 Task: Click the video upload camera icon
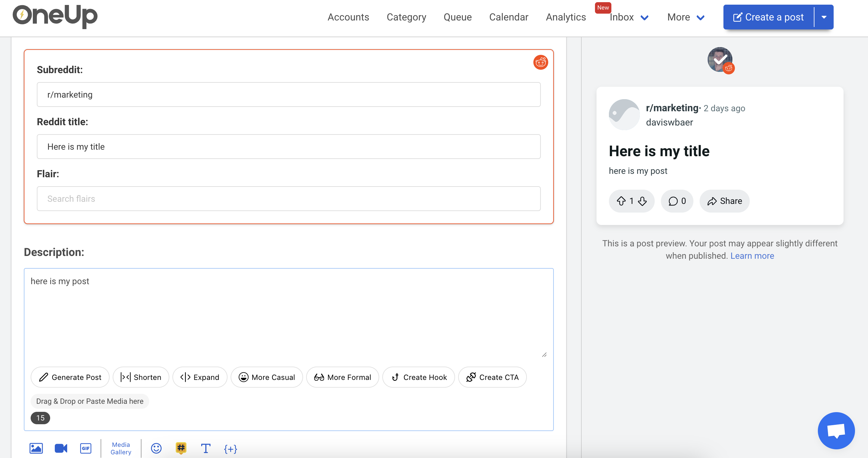tap(61, 448)
